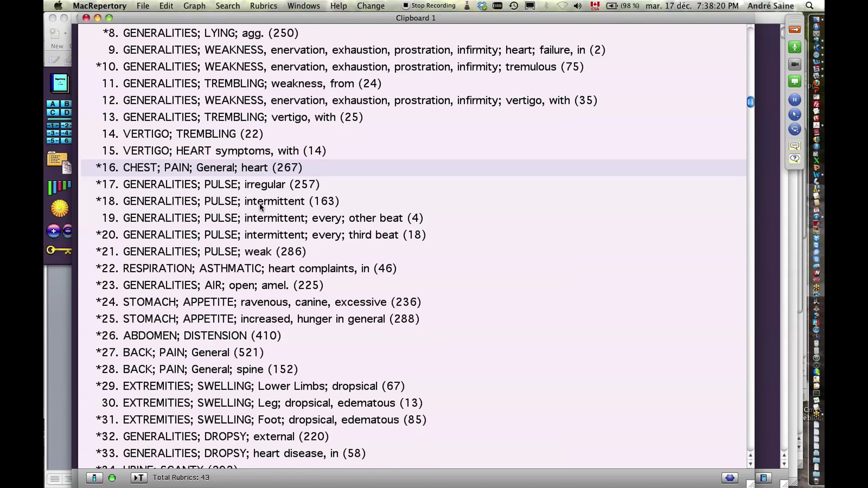
Task: Select rubric CHEST; PAIN; General; heart
Action: click(199, 167)
